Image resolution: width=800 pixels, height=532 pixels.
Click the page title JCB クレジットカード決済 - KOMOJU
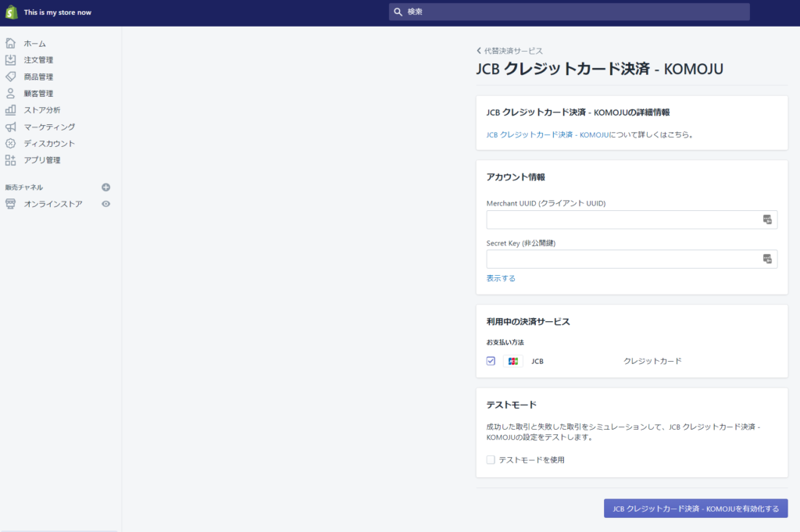click(599, 69)
